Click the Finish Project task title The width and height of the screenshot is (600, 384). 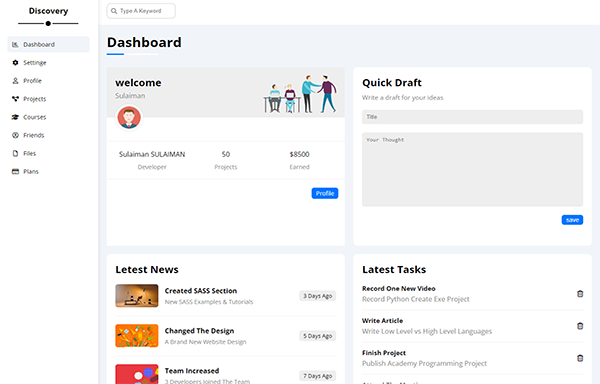[384, 353]
